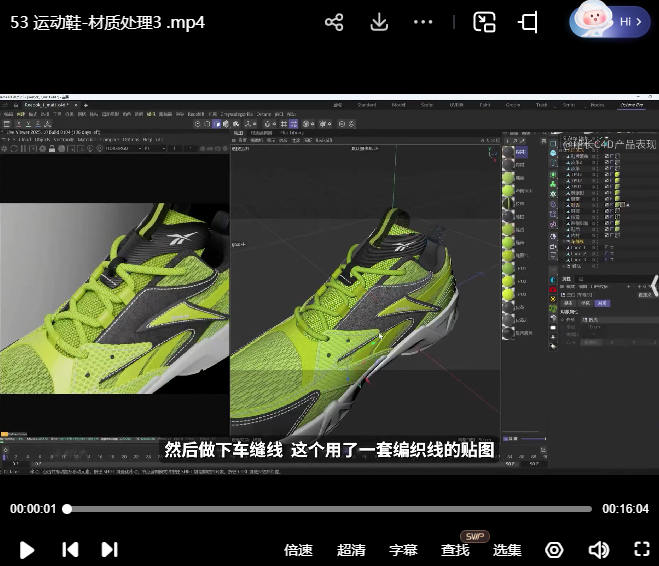Expand the side panel with right-edge chevron

click(653, 285)
